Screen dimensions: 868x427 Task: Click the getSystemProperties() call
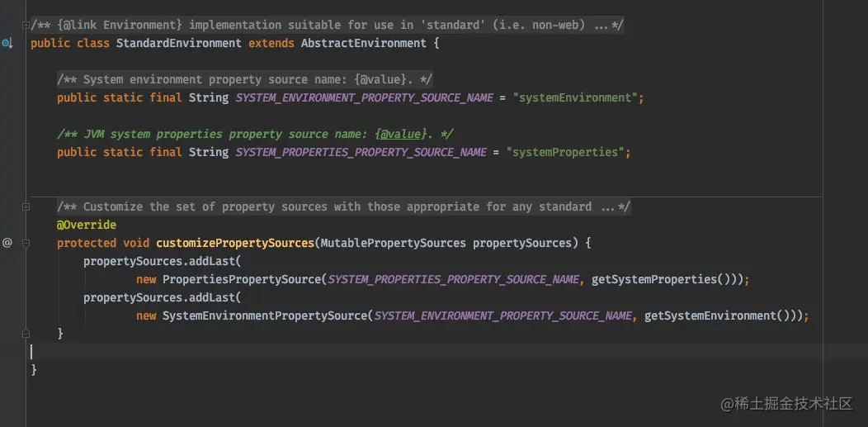point(660,280)
